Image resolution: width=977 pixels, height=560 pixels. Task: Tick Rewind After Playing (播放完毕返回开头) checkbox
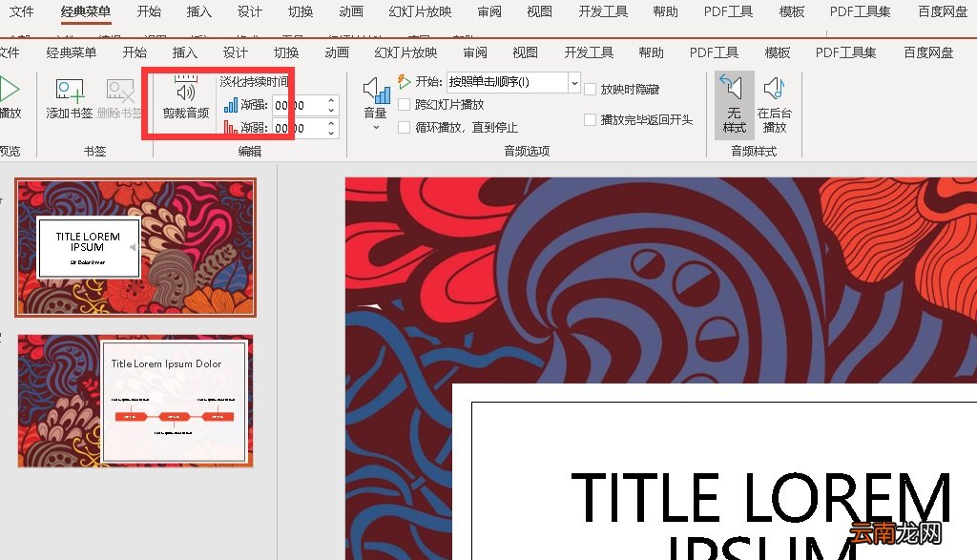click(x=591, y=120)
